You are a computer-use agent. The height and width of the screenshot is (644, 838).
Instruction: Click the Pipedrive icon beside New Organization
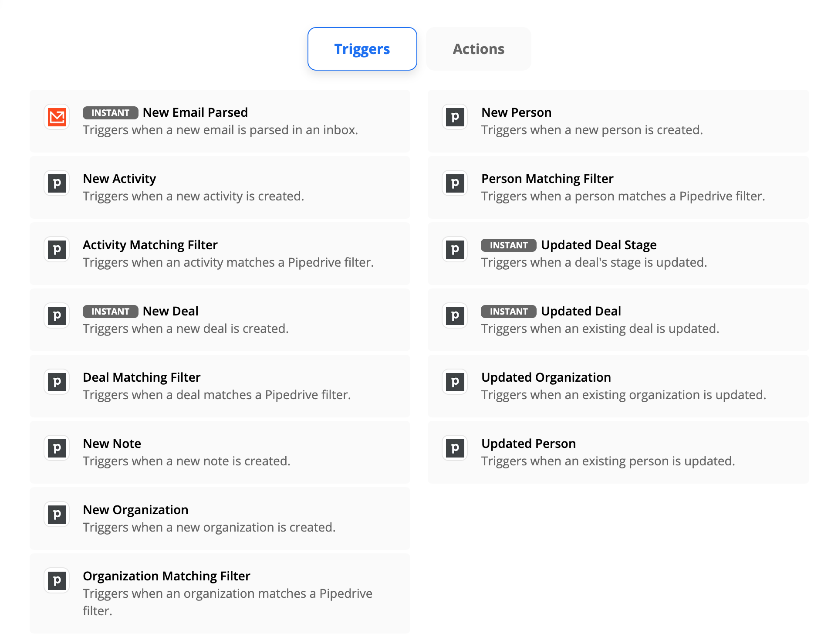56,514
